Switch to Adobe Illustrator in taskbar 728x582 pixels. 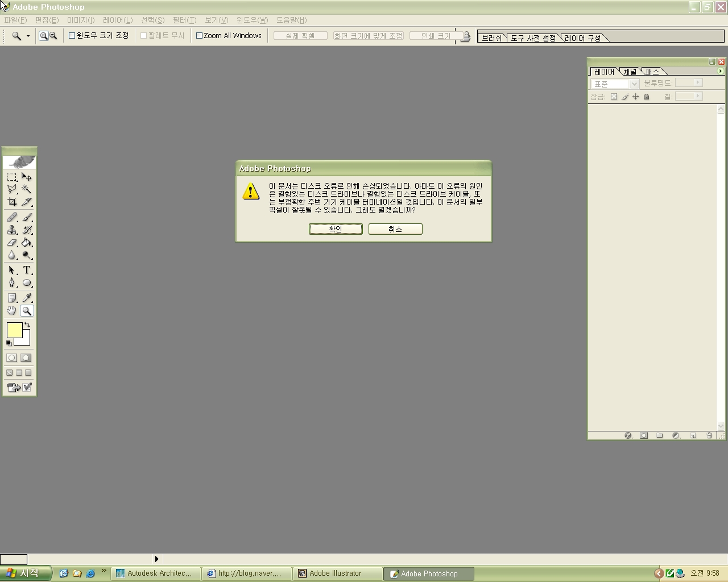(337, 573)
